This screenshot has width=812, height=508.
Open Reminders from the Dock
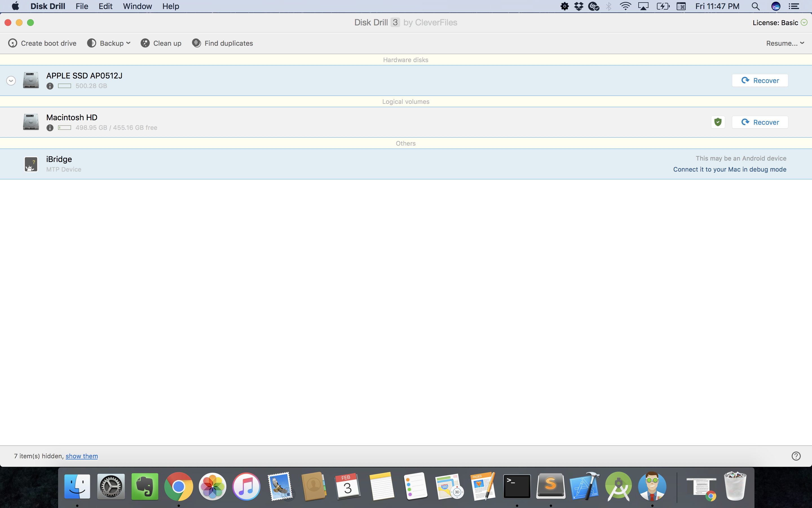pos(415,486)
